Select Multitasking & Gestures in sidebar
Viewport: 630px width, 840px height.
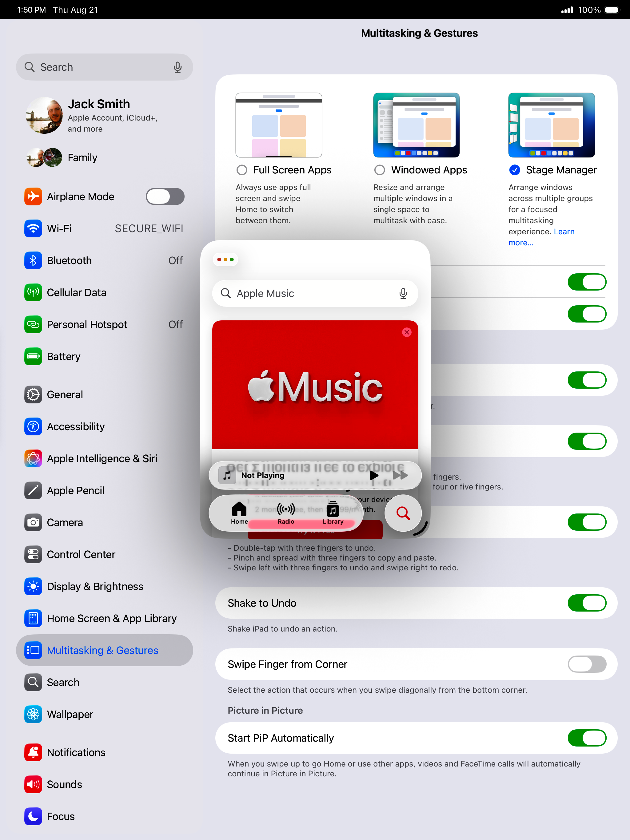pyautogui.click(x=105, y=651)
